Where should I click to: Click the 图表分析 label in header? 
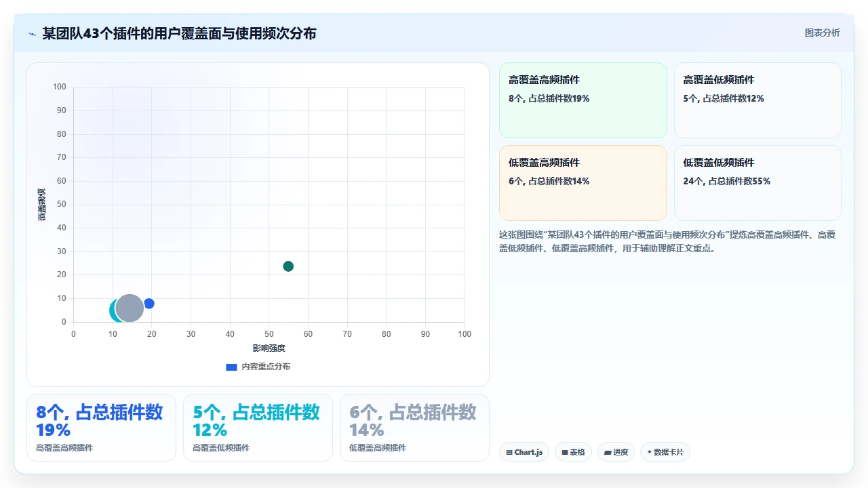click(x=822, y=33)
